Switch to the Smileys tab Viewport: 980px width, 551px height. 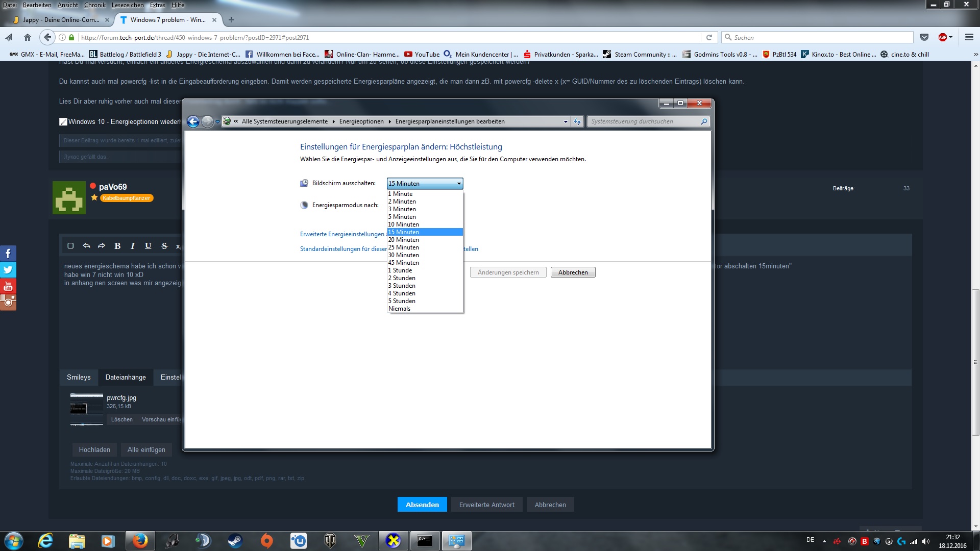tap(79, 378)
